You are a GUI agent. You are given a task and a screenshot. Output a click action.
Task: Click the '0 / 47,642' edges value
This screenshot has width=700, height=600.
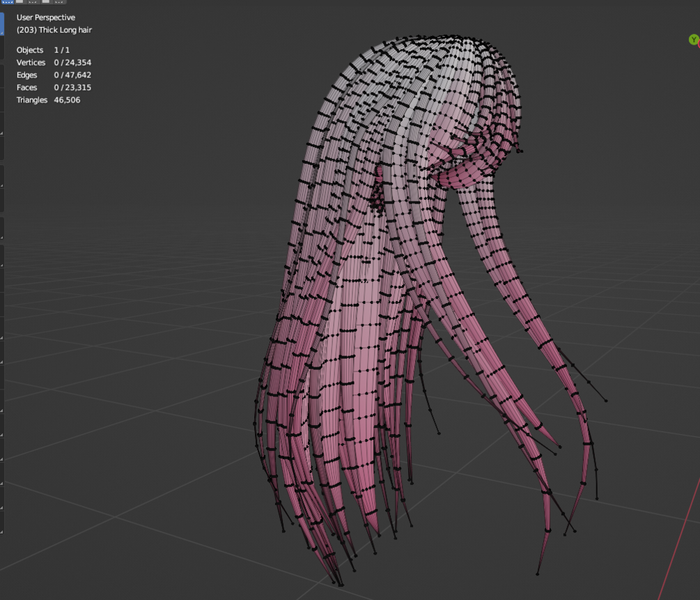coord(72,75)
